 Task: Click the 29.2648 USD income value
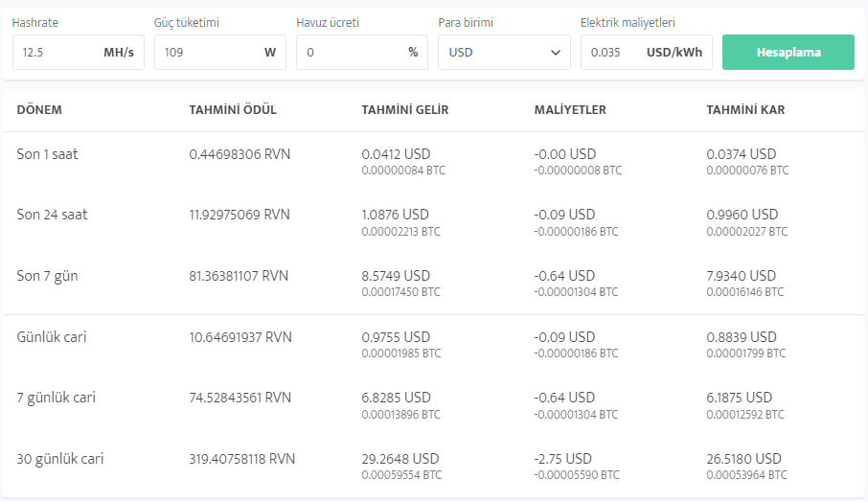400,458
